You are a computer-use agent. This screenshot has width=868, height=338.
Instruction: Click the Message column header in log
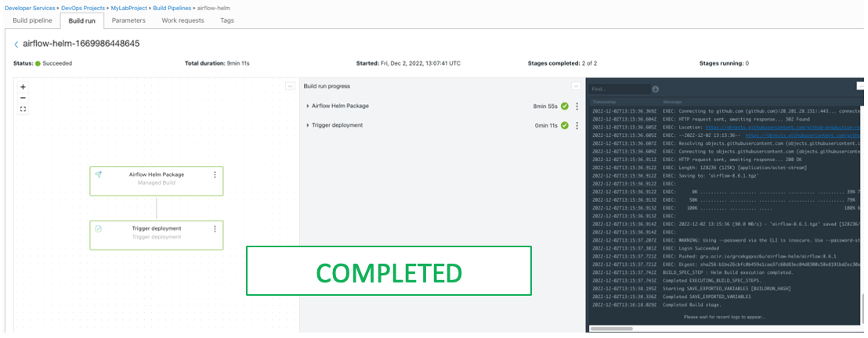click(x=673, y=102)
